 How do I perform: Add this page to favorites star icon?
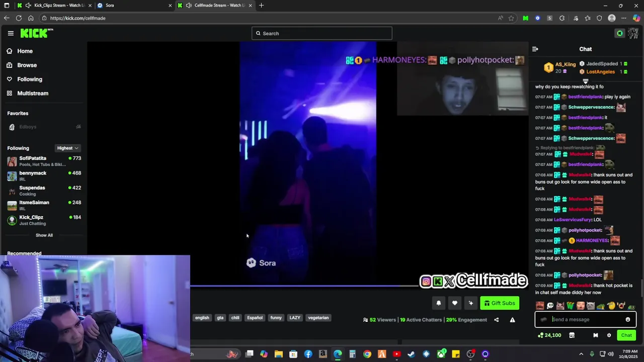[x=511, y=18]
